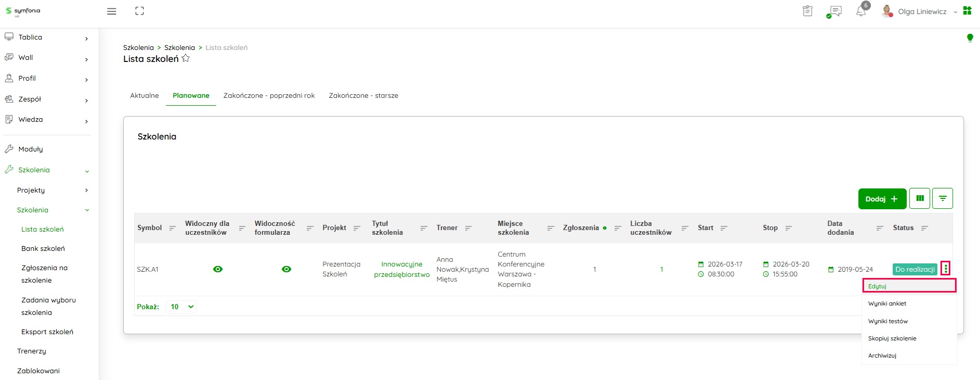Toggle fullscreen mode icon

click(x=139, y=11)
